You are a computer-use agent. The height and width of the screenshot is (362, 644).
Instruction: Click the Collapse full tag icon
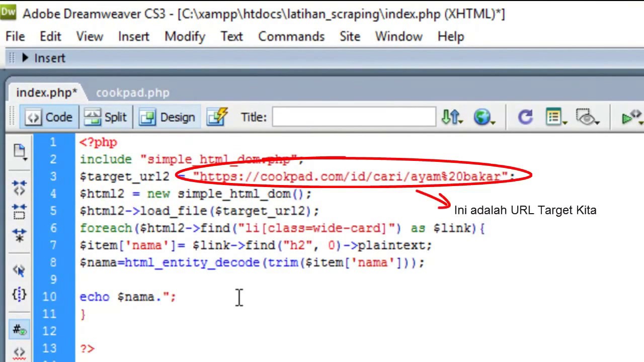tap(19, 187)
